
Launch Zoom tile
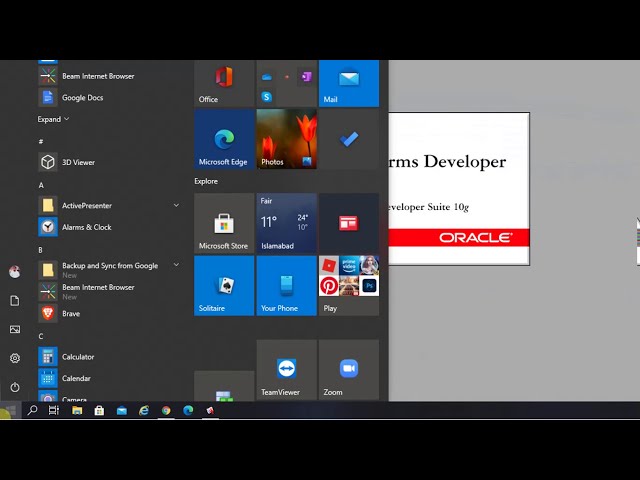pos(349,370)
